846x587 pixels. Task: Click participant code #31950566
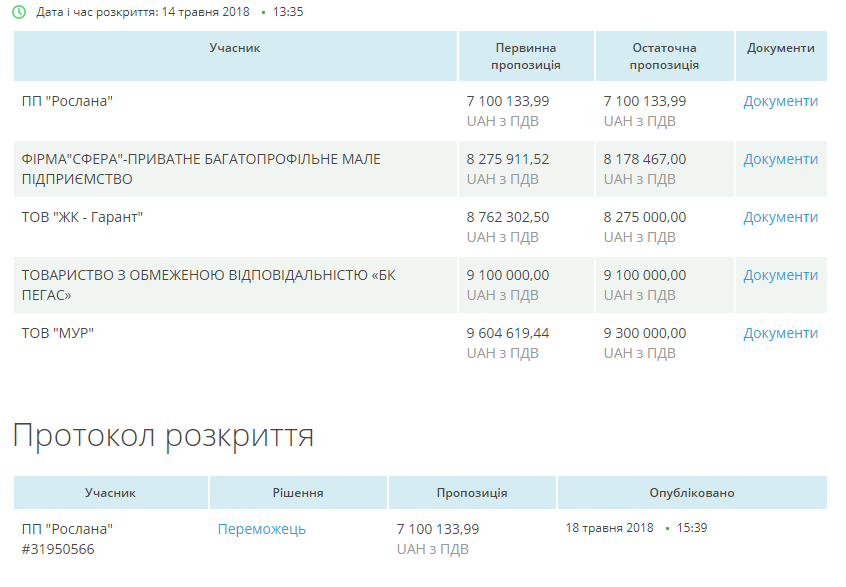click(x=58, y=549)
